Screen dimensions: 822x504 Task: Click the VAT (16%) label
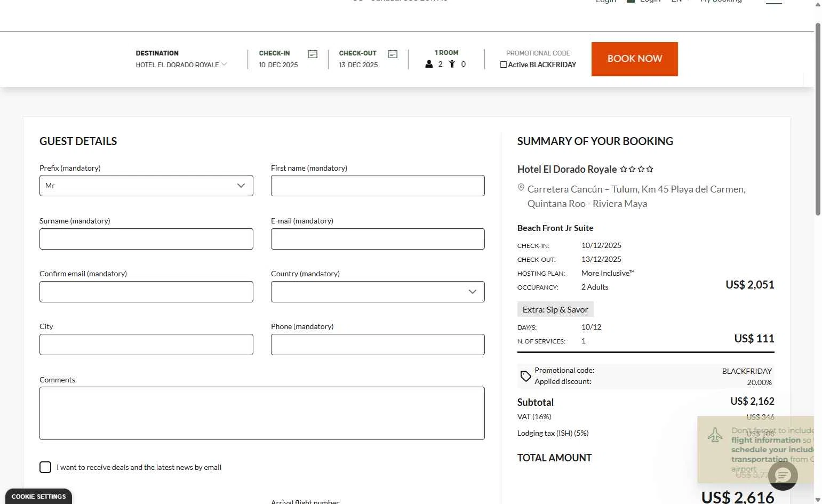click(534, 417)
